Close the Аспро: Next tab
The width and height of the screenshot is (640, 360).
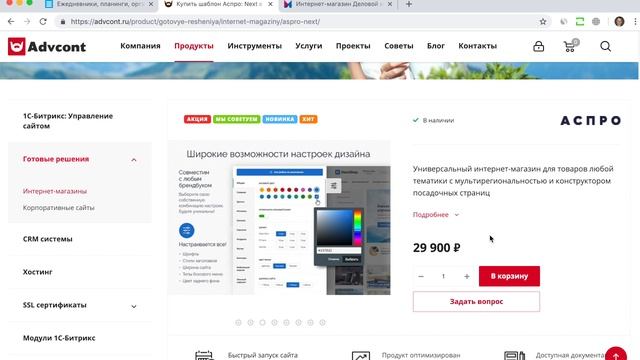point(270,4)
